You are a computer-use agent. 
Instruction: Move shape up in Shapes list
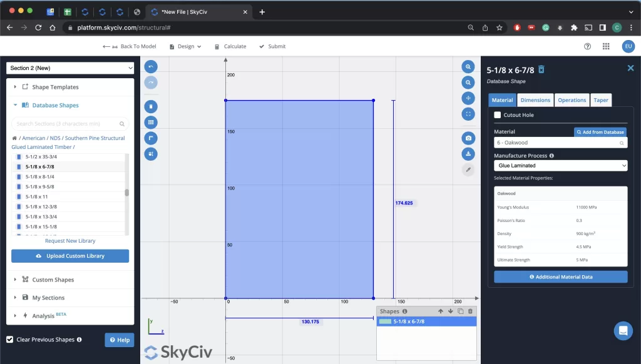(x=440, y=311)
